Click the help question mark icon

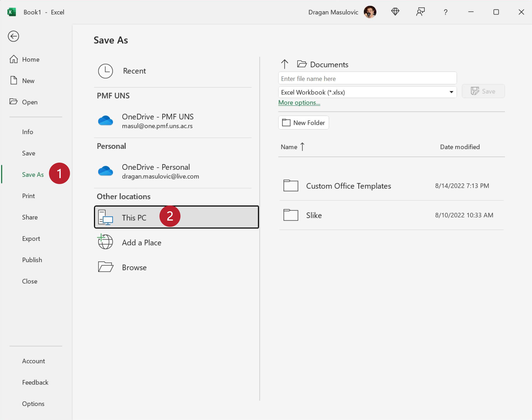pos(445,12)
